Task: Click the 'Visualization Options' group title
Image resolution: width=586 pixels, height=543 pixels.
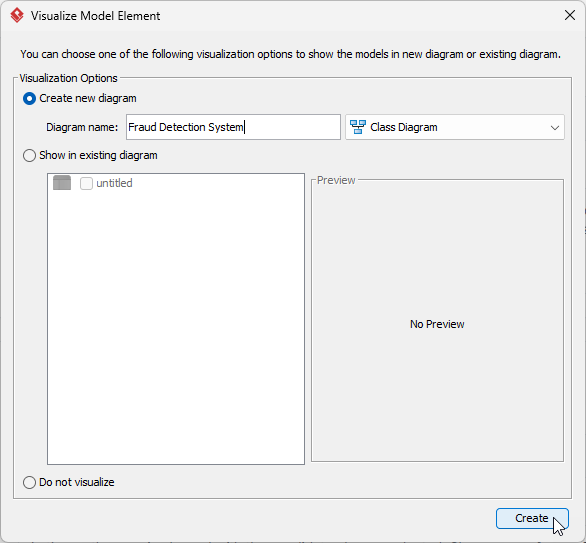Action: 69,78
